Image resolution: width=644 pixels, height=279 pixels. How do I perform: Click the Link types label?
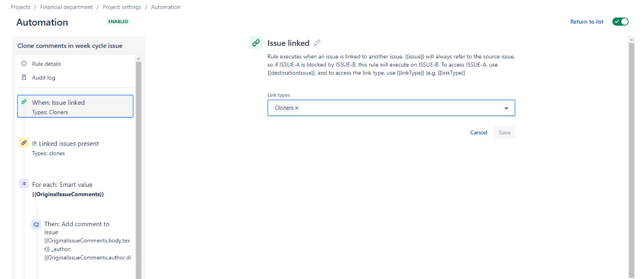278,95
